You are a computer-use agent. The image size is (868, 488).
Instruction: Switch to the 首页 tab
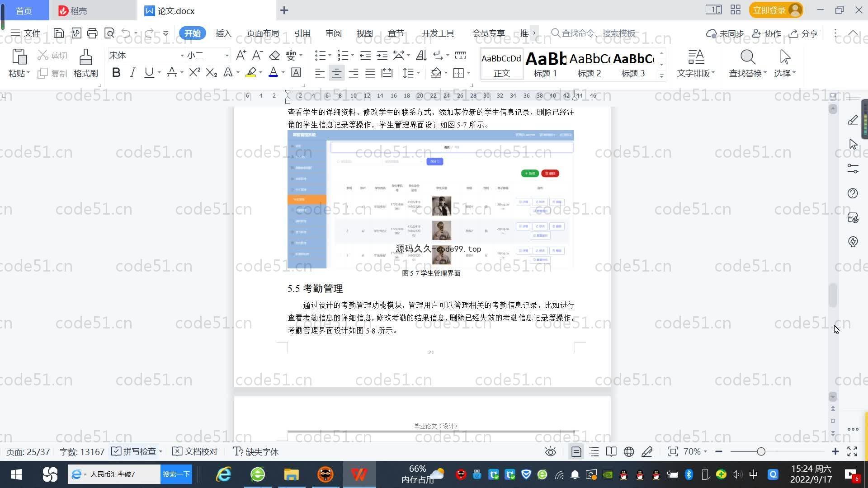click(24, 10)
